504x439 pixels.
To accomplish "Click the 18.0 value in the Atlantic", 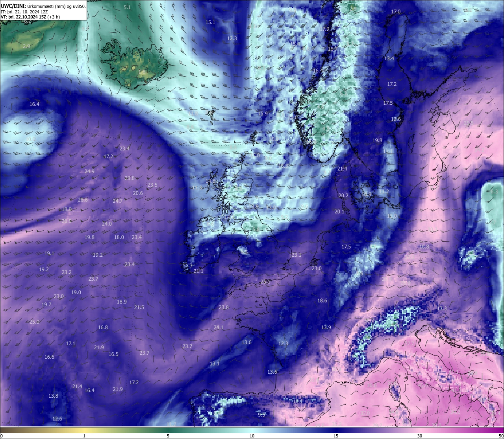I will [x=119, y=237].
